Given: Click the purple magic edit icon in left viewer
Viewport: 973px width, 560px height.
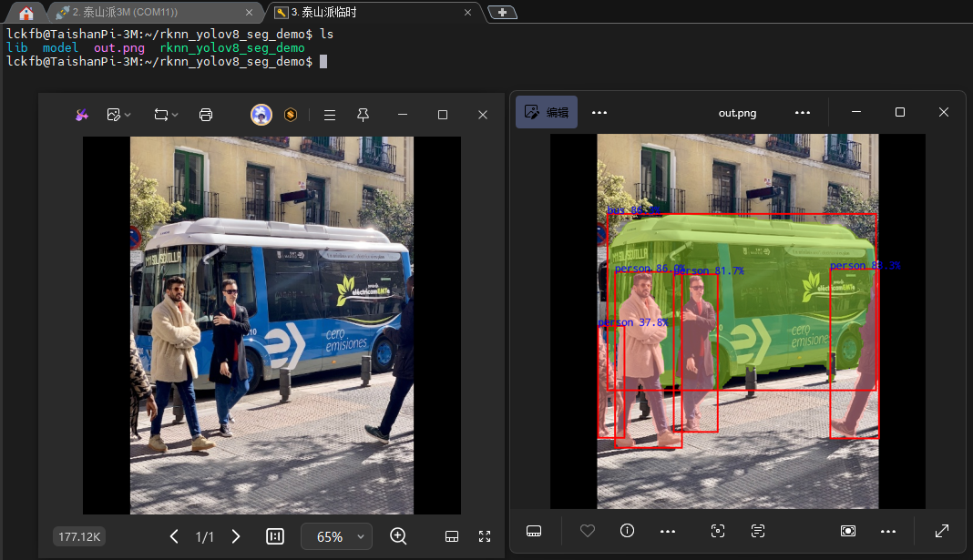Looking at the screenshot, I should (x=82, y=115).
